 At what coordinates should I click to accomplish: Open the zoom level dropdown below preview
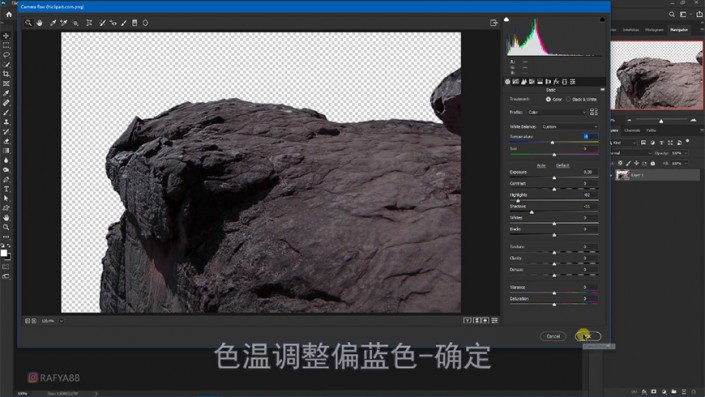tap(61, 321)
